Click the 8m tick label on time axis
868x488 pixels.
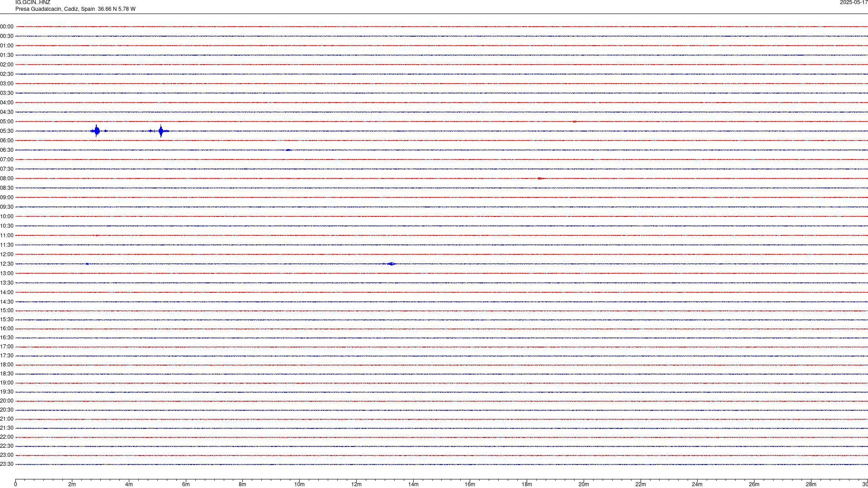[243, 484]
